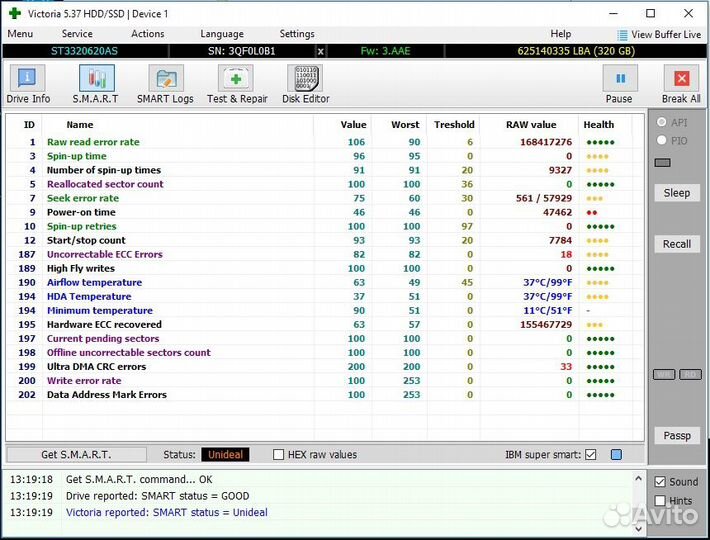
Task: Click the Health column header
Action: [599, 124]
